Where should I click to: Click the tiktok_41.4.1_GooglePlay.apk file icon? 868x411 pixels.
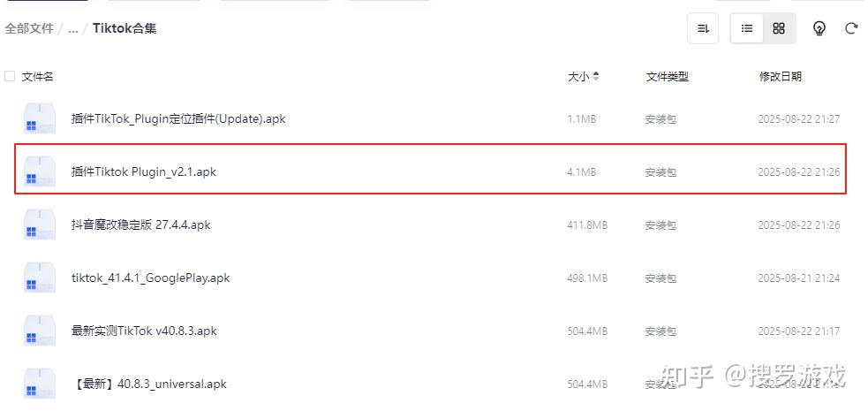click(x=40, y=278)
